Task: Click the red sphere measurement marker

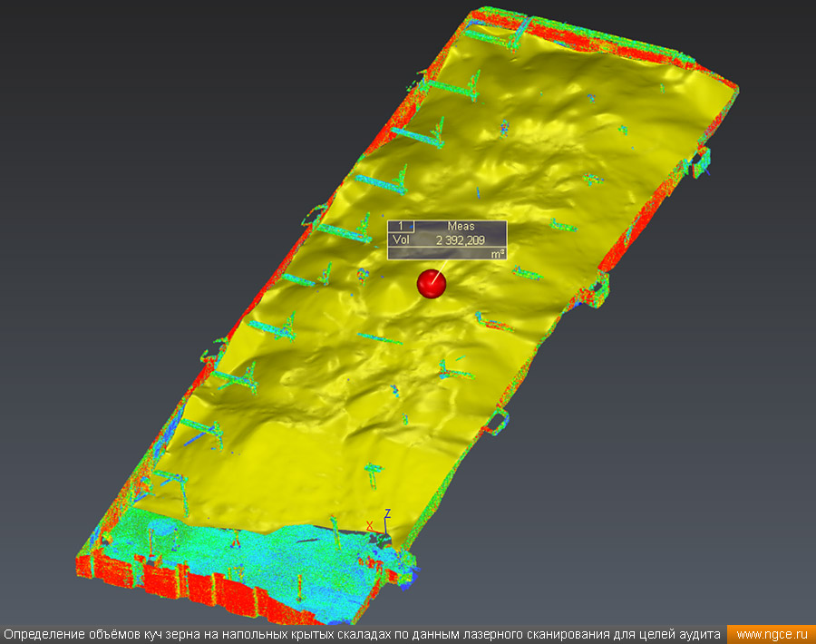Action: tap(432, 284)
